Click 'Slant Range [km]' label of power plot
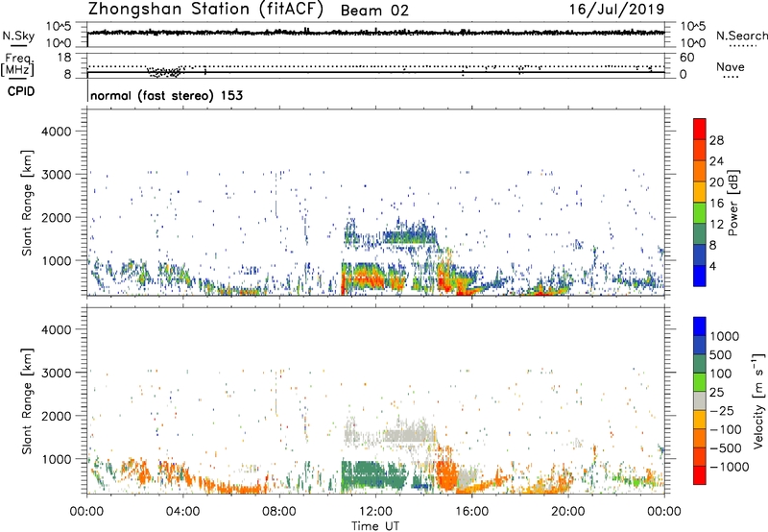768x532 pixels. click(27, 203)
